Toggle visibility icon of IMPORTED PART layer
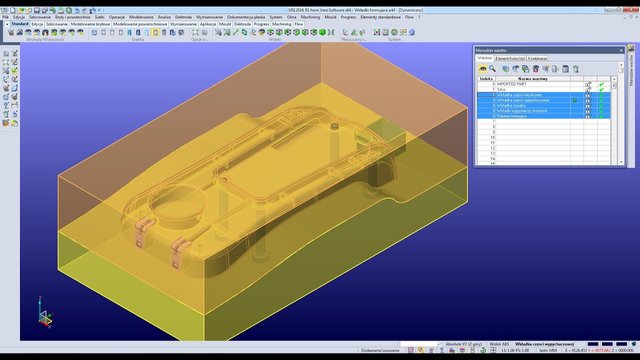 (588, 84)
